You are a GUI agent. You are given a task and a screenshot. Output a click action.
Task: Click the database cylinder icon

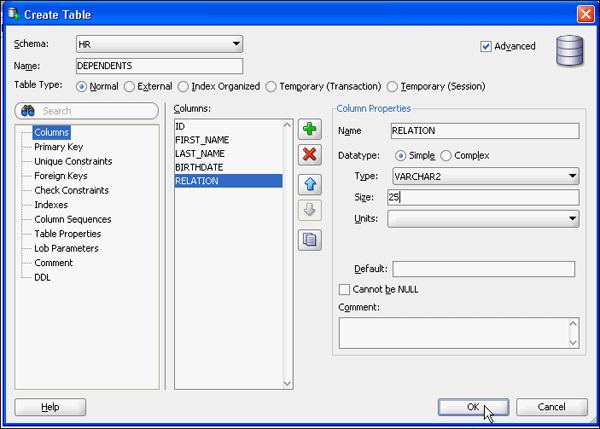tap(570, 51)
